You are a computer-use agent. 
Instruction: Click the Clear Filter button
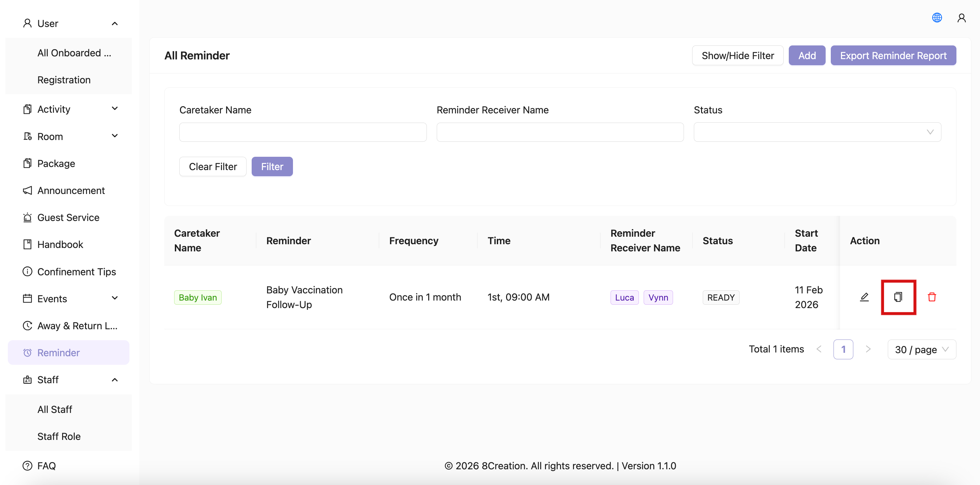[x=213, y=167]
